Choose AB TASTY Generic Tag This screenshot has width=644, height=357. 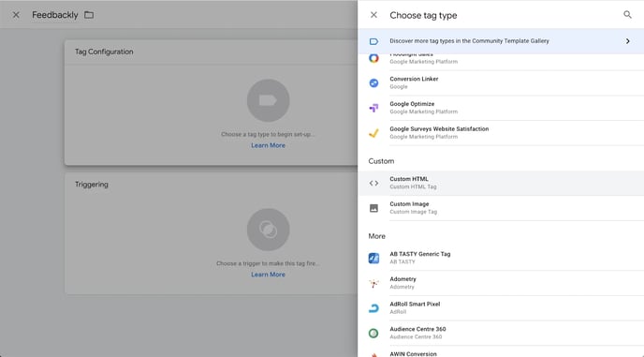pos(501,258)
